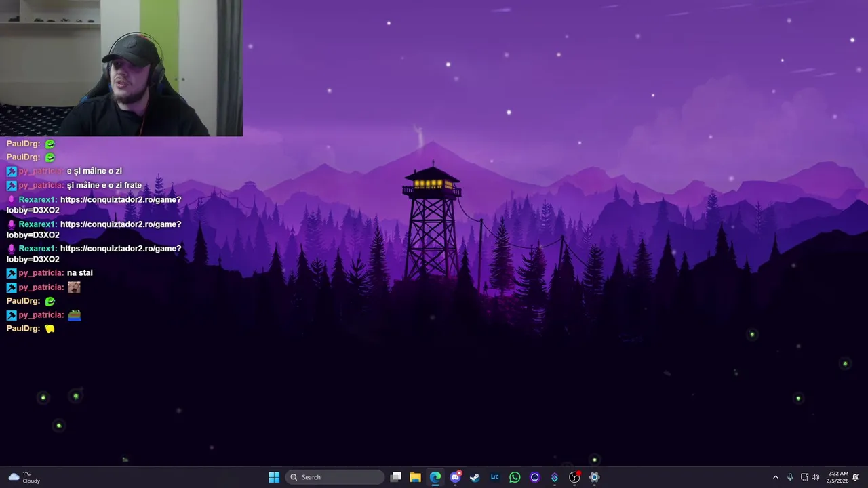This screenshot has width=868, height=488.
Task: Click the yellow emoji in PaulDrg's last message
Action: pyautogui.click(x=50, y=329)
